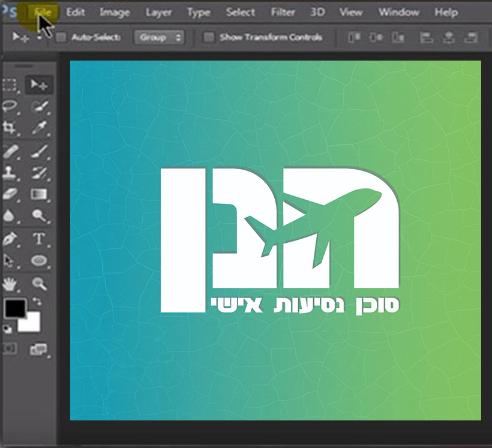Screen dimensions: 492x448
Task: Change the screen mode button
Action: (x=39, y=349)
